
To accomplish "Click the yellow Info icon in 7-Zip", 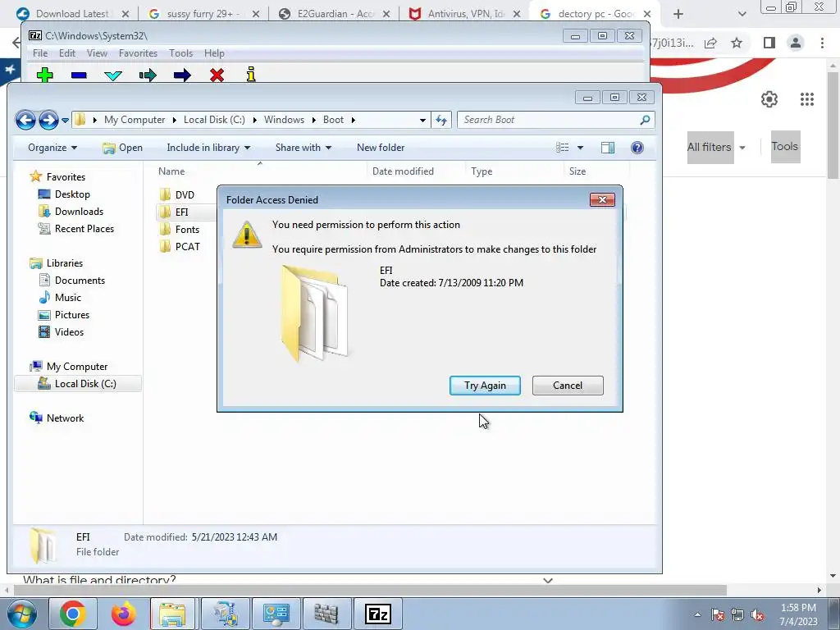I will point(251,75).
